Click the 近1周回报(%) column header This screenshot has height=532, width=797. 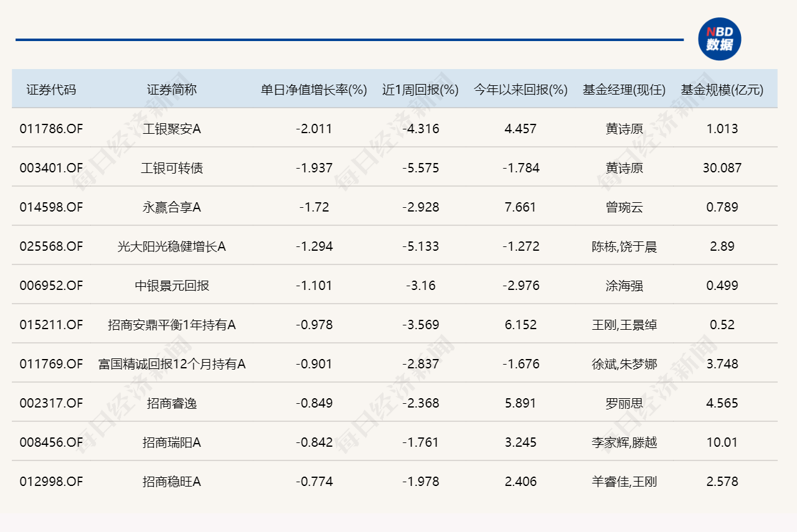[420, 90]
